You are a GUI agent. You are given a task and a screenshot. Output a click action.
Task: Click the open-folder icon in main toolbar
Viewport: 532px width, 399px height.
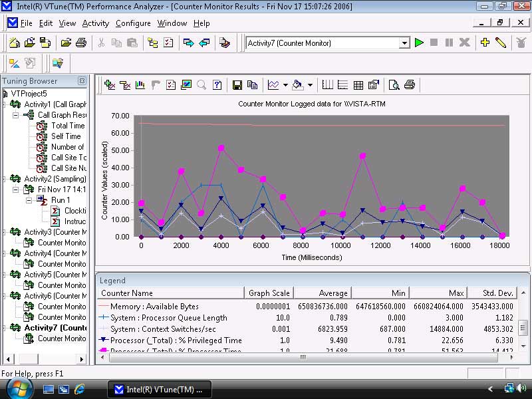pos(66,43)
